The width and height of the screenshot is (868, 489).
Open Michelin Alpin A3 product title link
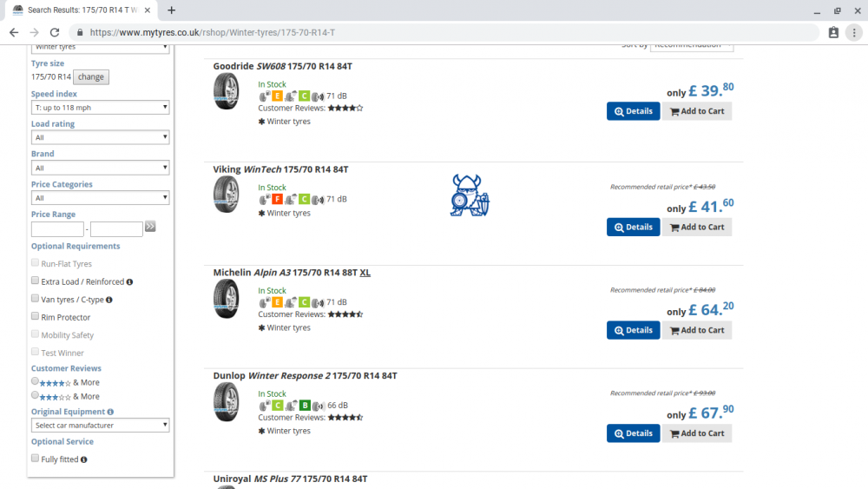pos(292,273)
